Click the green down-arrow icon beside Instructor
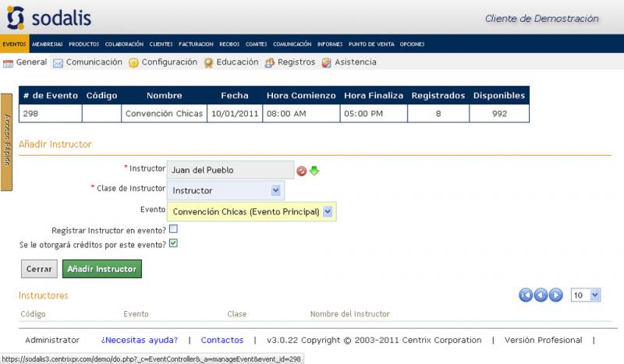 point(314,171)
